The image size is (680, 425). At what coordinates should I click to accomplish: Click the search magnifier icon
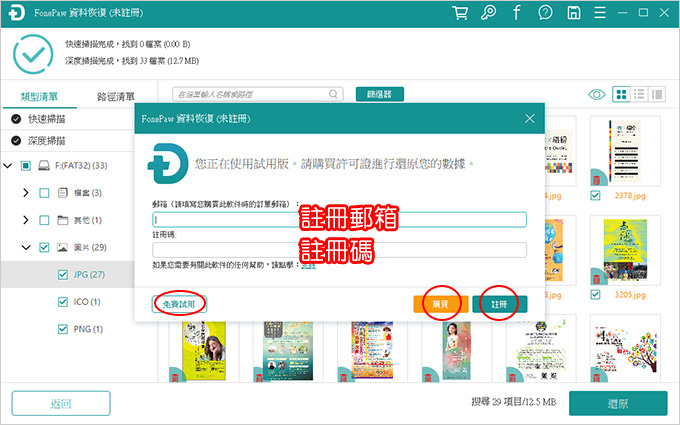pyautogui.click(x=333, y=94)
